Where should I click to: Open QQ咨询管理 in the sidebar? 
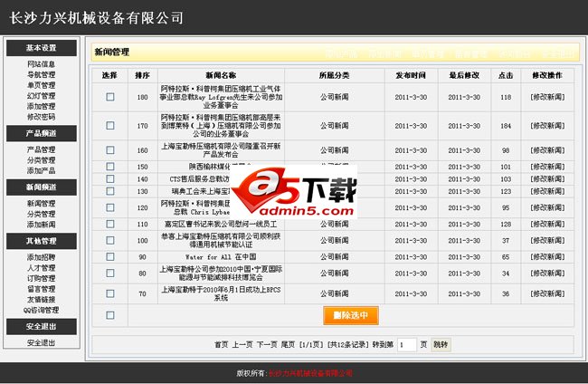pyautogui.click(x=42, y=310)
